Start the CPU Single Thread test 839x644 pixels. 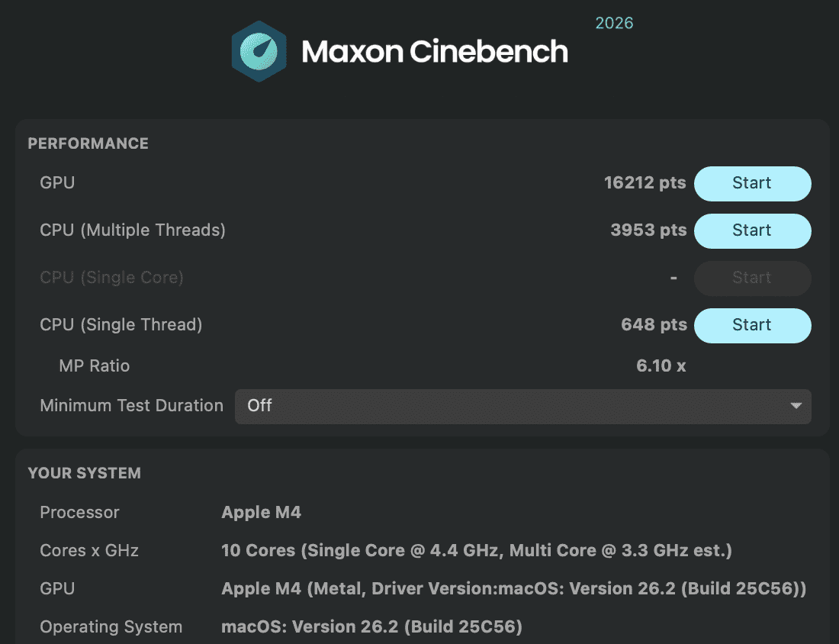(x=752, y=326)
